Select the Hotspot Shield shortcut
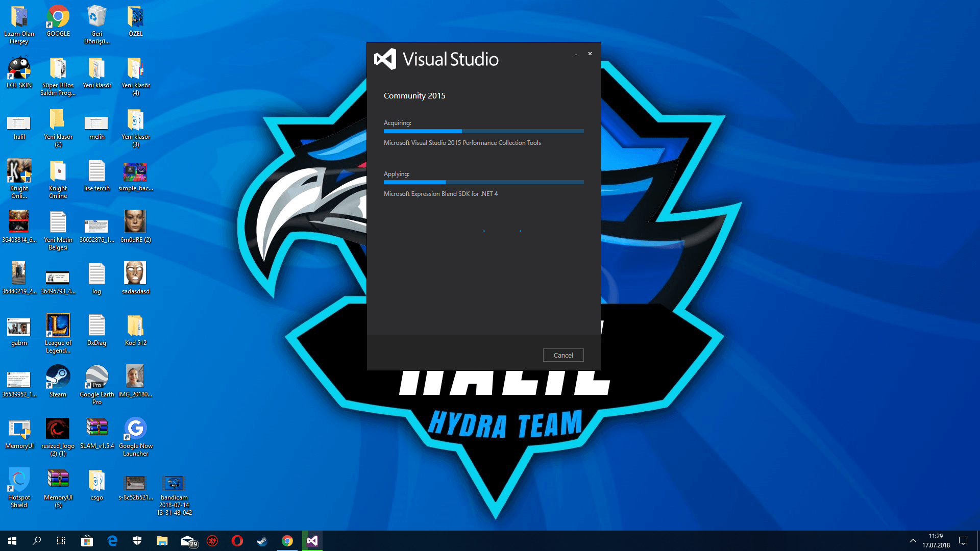This screenshot has width=980, height=551. tap(19, 488)
